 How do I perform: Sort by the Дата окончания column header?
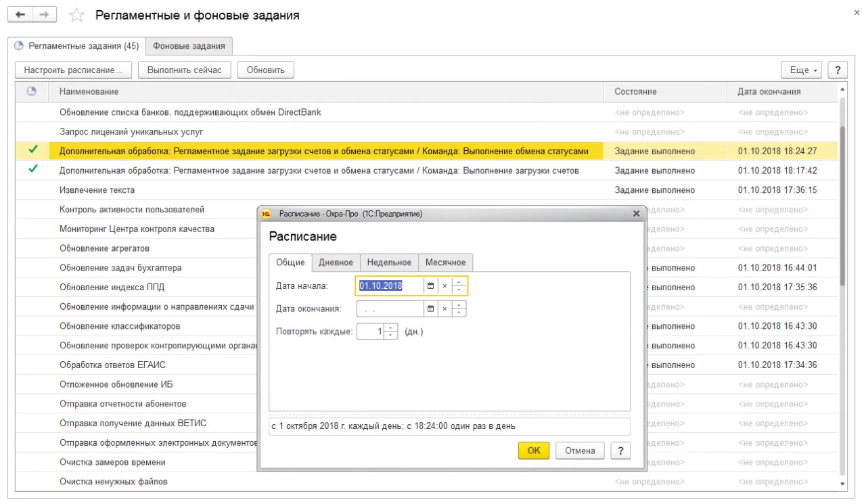(782, 91)
